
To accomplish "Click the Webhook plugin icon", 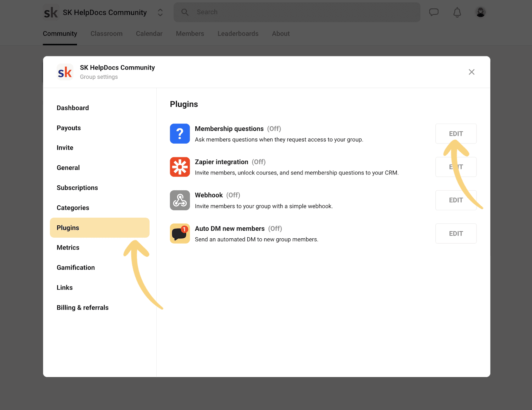I will 180,200.
